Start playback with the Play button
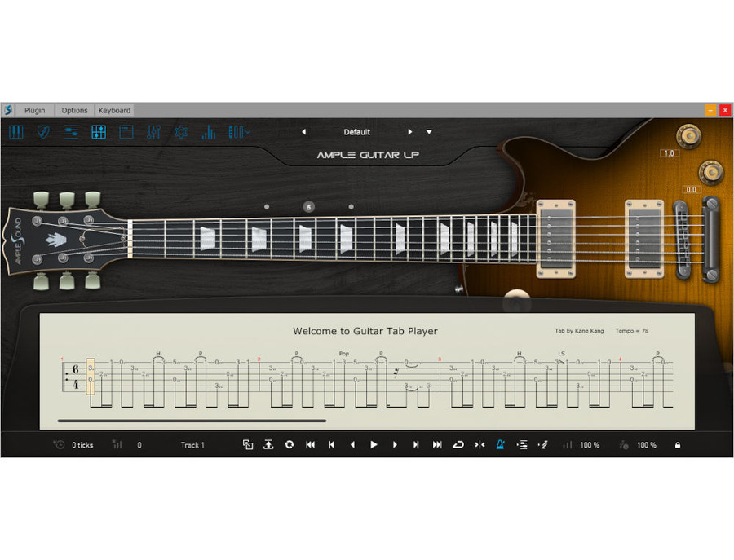This screenshot has height=560, width=734. [374, 444]
